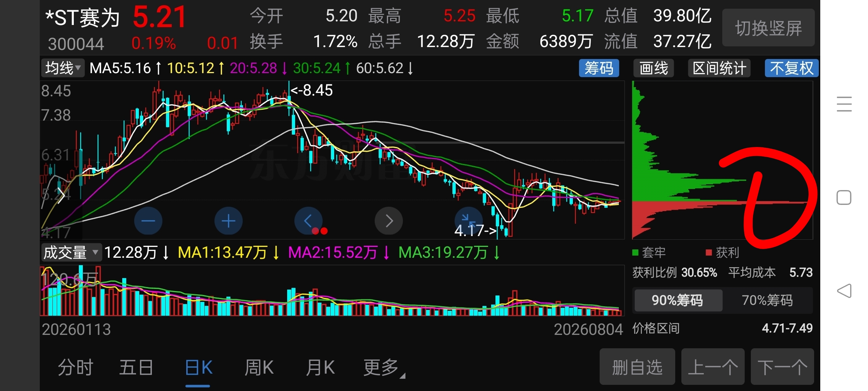Tap the red 获利 legend swatch
The height and width of the screenshot is (391, 868).
(x=709, y=252)
